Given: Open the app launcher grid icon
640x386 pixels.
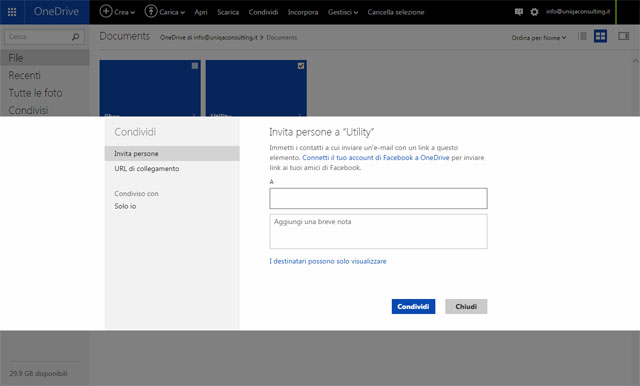Looking at the screenshot, I should (12, 12).
